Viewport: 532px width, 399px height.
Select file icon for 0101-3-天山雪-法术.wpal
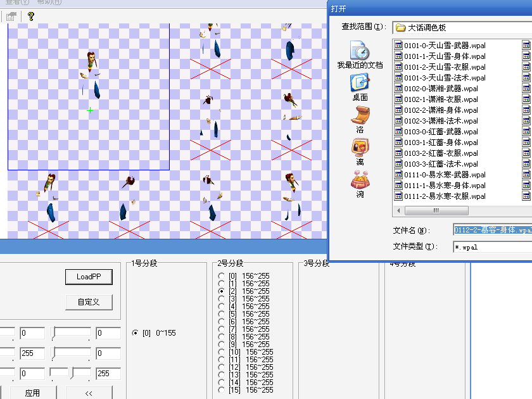(398, 78)
